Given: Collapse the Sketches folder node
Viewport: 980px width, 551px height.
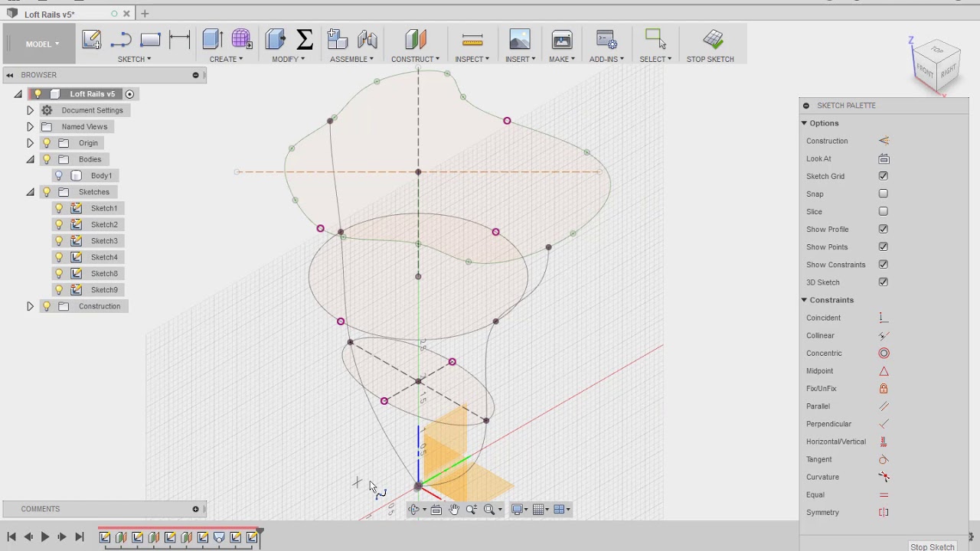Looking at the screenshot, I should click(x=30, y=192).
